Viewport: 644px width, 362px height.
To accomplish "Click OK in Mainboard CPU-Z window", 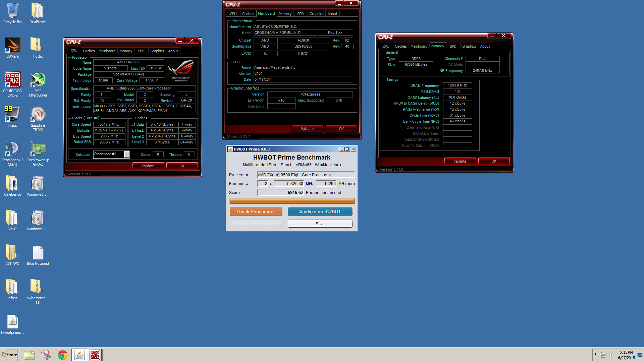I will (341, 129).
